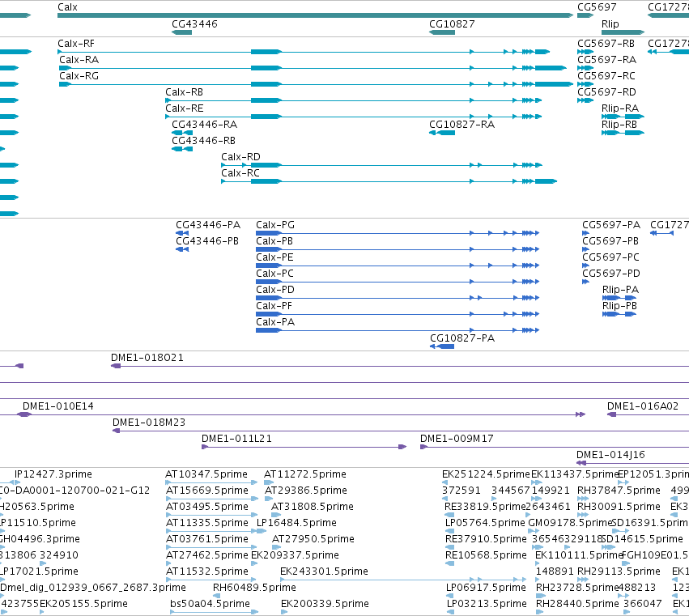Click EST AT11272.5prime
Image resolution: width=689 pixels, height=616 pixels.
(305, 474)
